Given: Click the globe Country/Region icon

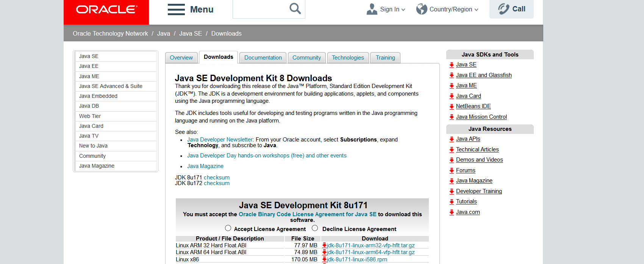Looking at the screenshot, I should coord(422,9).
